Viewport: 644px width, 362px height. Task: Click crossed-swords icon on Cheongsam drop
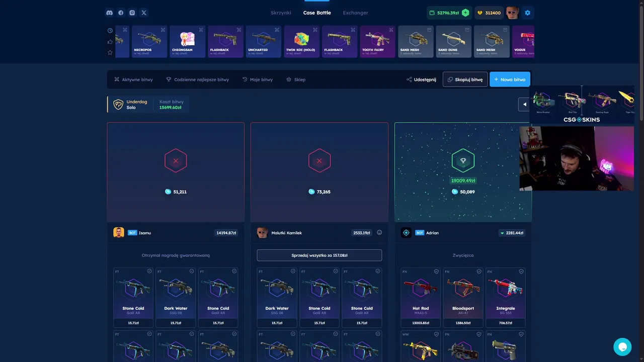[201, 30]
